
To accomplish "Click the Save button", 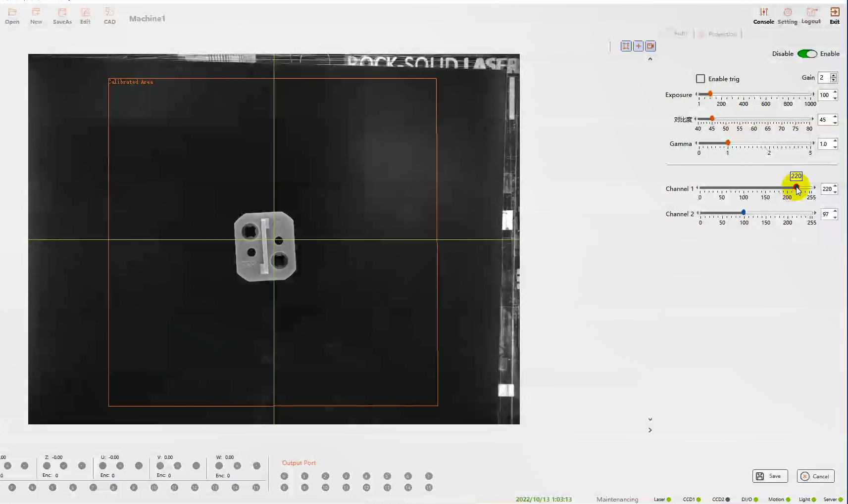I will pos(770,476).
